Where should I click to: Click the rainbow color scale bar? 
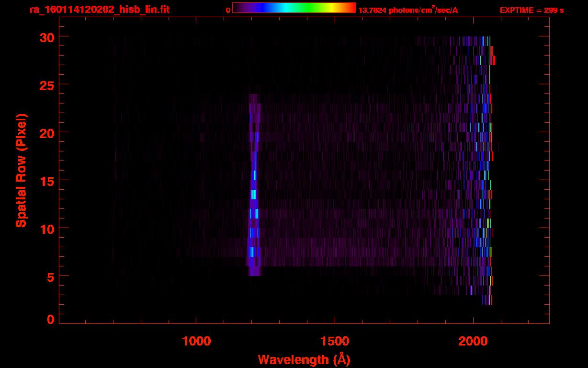294,8
